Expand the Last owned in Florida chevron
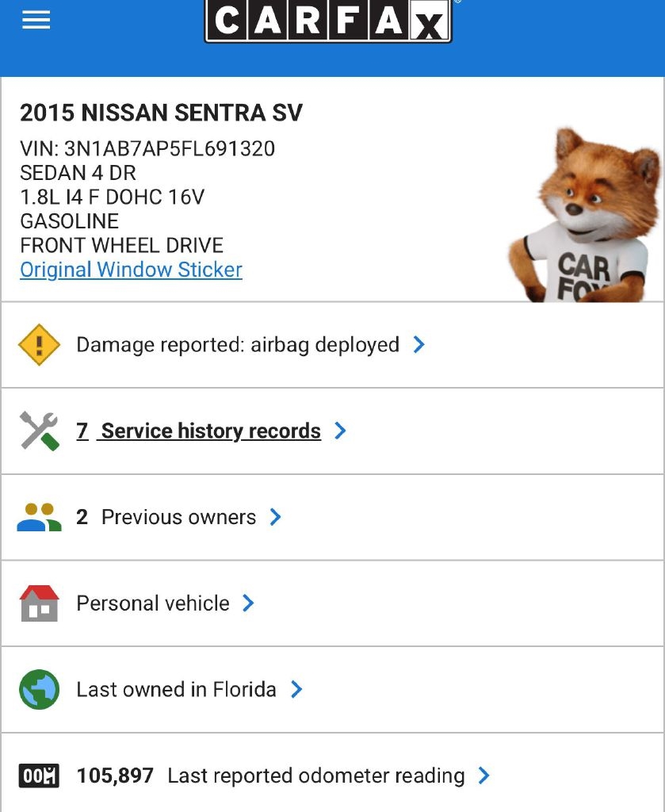 (296, 689)
